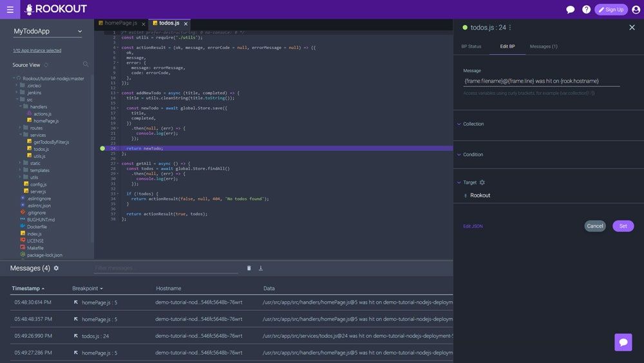Expand the static folder
The height and width of the screenshot is (363, 644).
(20, 163)
